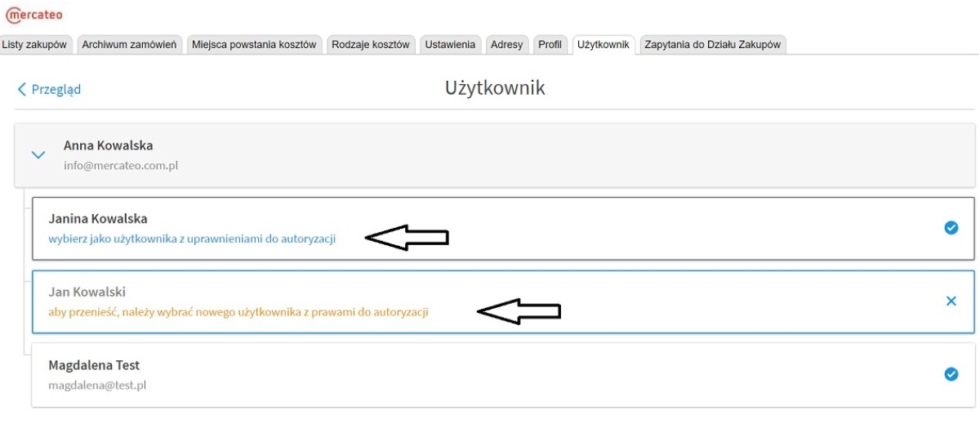The image size is (980, 424).
Task: Open the Profil tab
Action: [550, 45]
